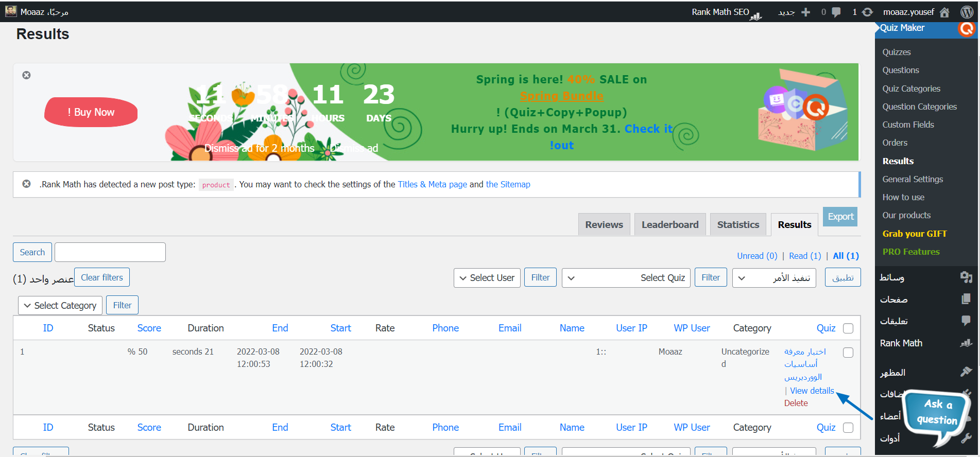Open the Sitemap link in the notice

coord(508,184)
